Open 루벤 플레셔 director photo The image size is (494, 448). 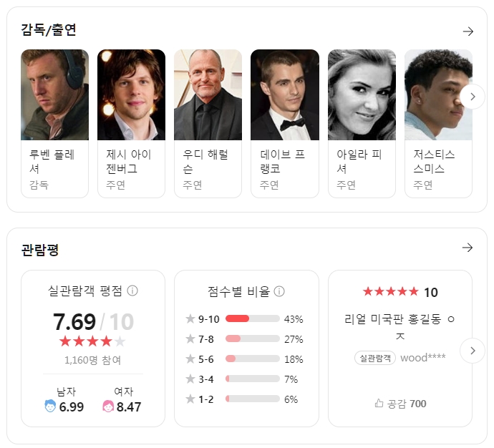(x=55, y=94)
